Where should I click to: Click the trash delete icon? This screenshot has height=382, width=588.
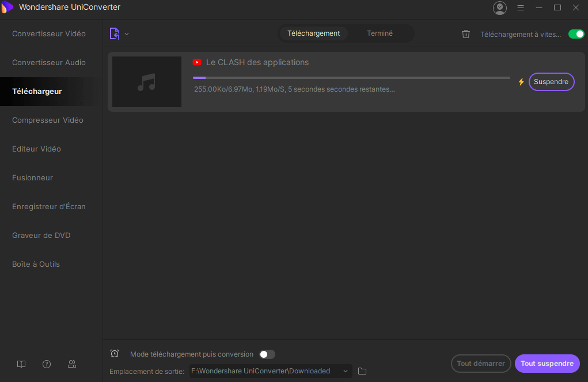pos(466,34)
